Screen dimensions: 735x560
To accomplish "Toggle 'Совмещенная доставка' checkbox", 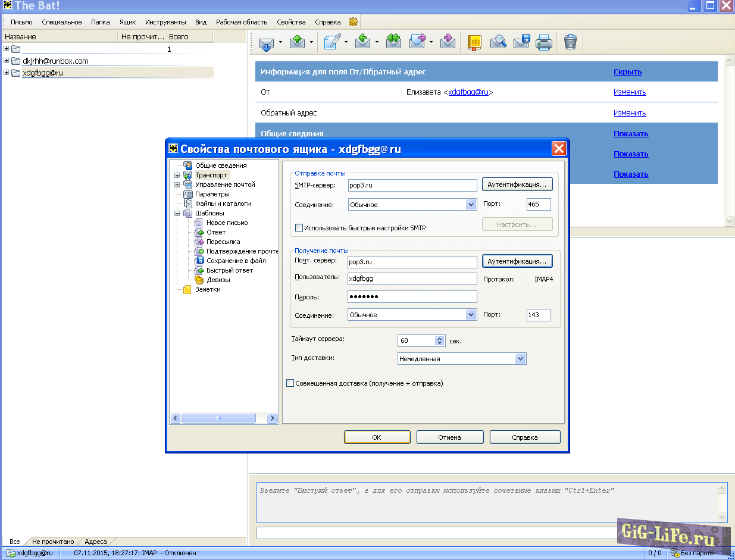I will (x=290, y=383).
